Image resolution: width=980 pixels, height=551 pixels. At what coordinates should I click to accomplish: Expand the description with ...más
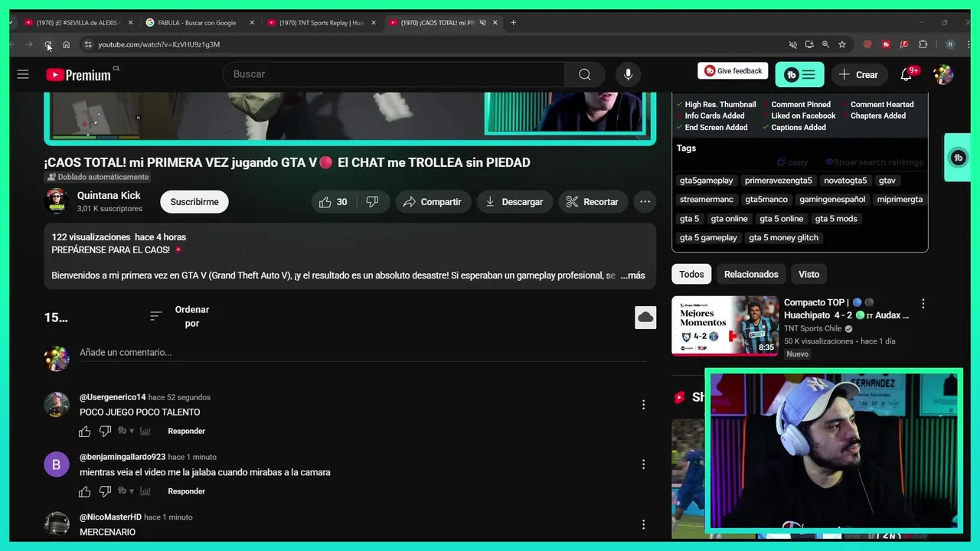tap(632, 275)
